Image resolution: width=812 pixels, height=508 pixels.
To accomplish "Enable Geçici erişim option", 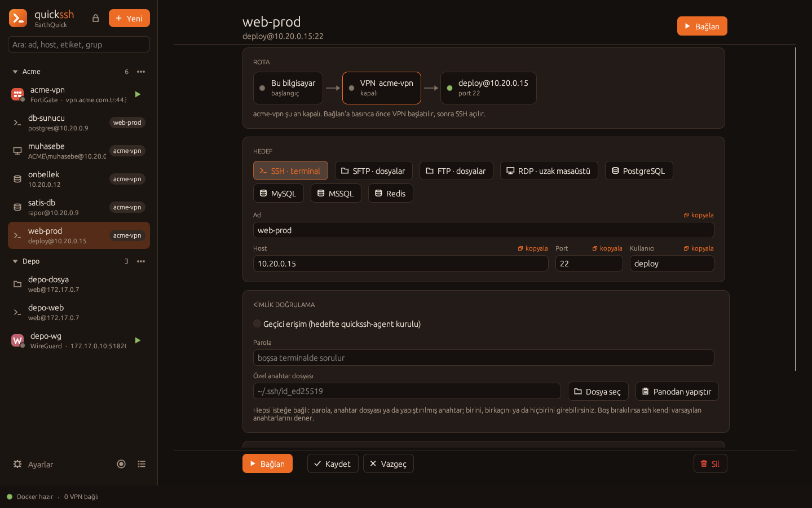I will (x=257, y=323).
